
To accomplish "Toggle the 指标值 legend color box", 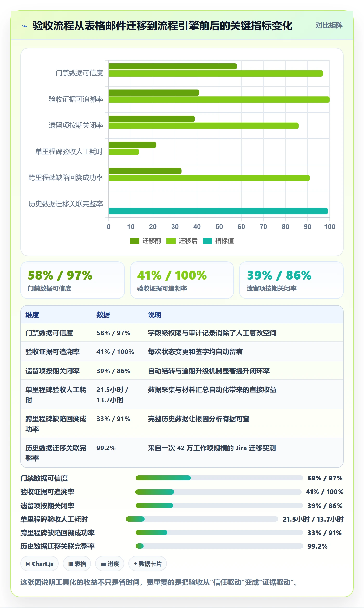I will [207, 241].
